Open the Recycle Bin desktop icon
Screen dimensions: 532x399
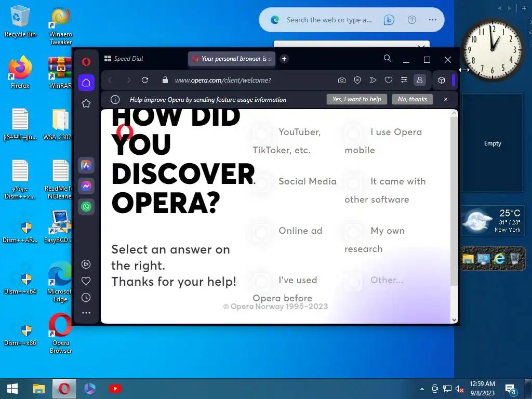20,22
